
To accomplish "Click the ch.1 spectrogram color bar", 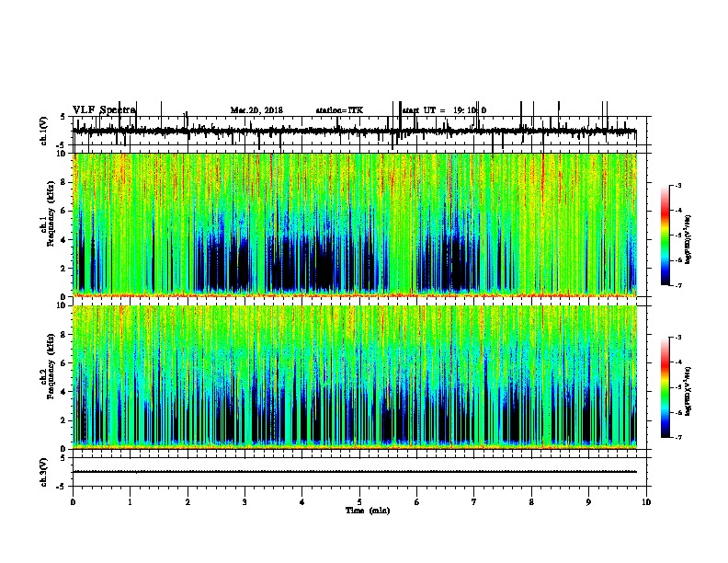I will [x=665, y=236].
